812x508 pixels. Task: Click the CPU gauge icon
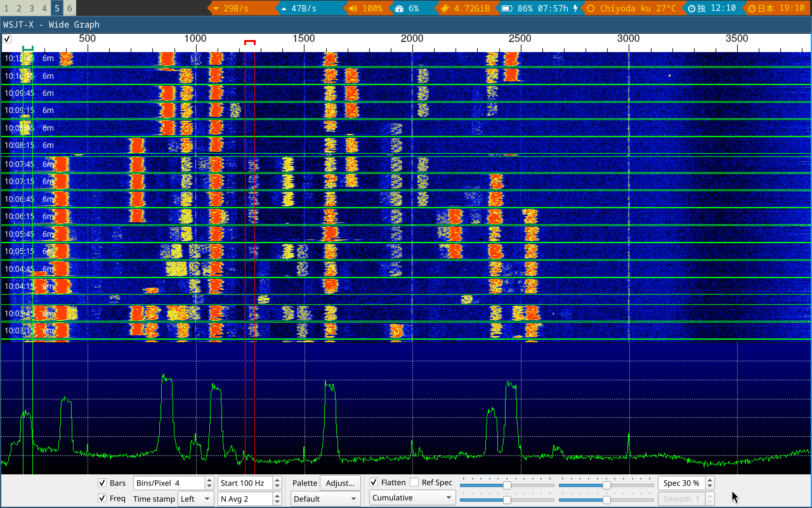click(x=399, y=8)
